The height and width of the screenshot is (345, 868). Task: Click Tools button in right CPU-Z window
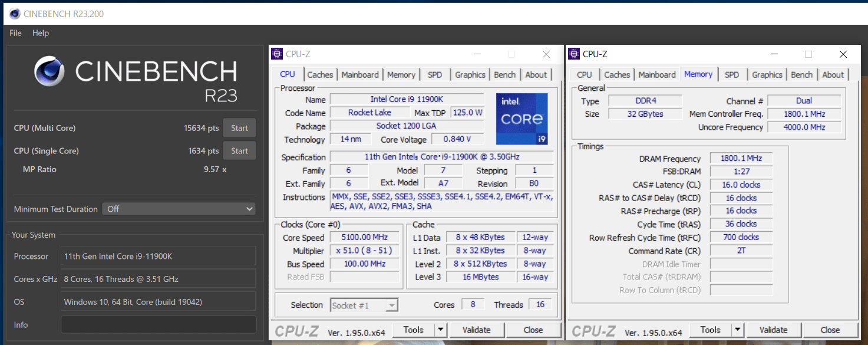click(710, 330)
